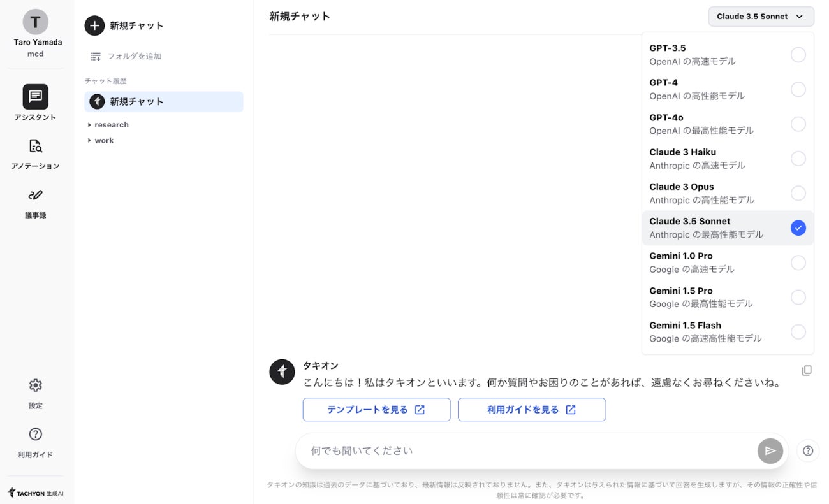Click the タキオン sender name
The height and width of the screenshot is (504, 829).
pos(321,366)
